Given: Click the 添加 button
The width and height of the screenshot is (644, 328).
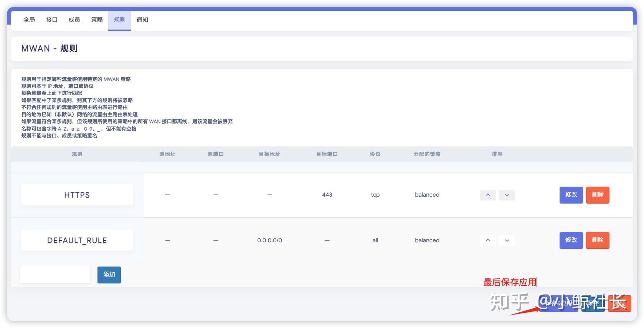Looking at the screenshot, I should 109,275.
